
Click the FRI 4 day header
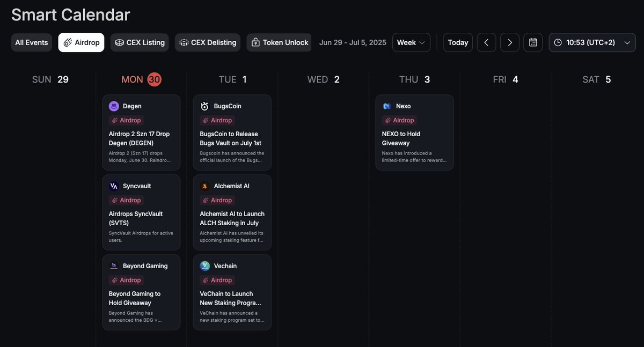[x=506, y=79]
